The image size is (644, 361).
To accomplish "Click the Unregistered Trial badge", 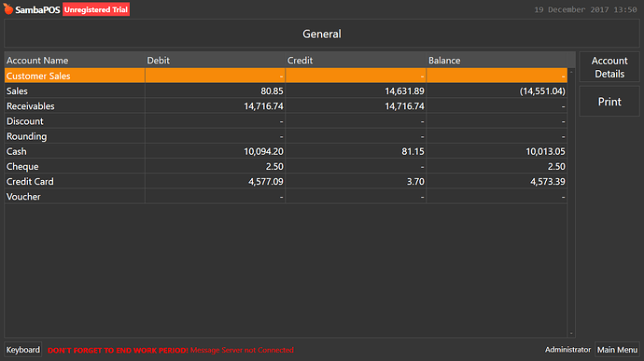I will pyautogui.click(x=96, y=9).
